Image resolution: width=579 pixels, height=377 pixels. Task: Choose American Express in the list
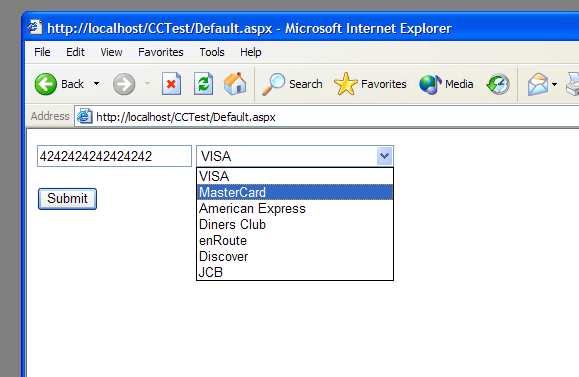[295, 208]
